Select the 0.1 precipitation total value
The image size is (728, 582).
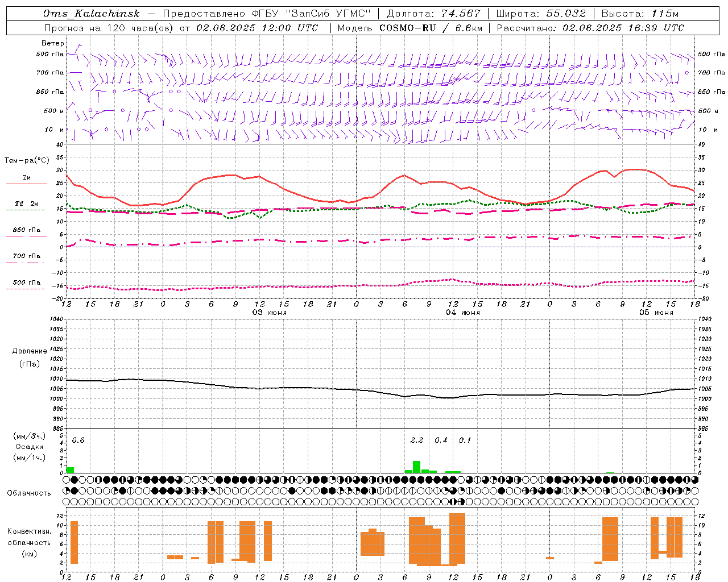(x=465, y=440)
